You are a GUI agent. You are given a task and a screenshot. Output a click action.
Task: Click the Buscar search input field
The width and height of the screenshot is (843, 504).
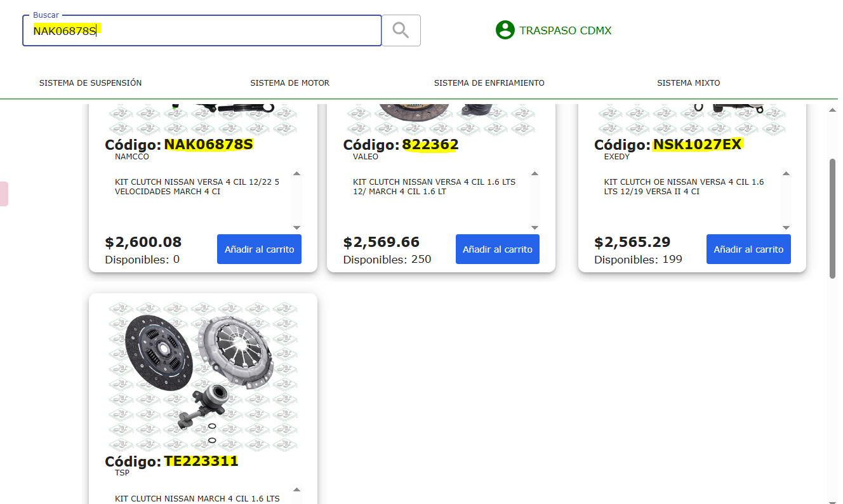point(202,30)
